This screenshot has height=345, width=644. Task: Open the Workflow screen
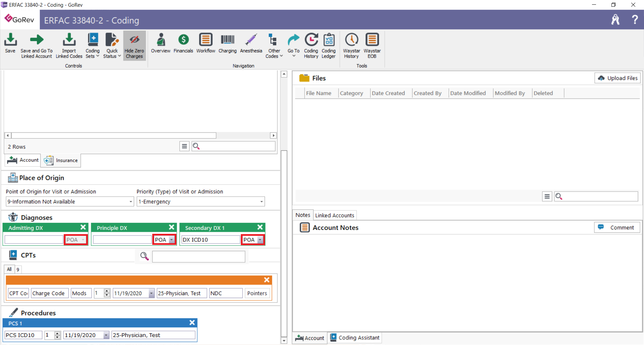tap(206, 44)
